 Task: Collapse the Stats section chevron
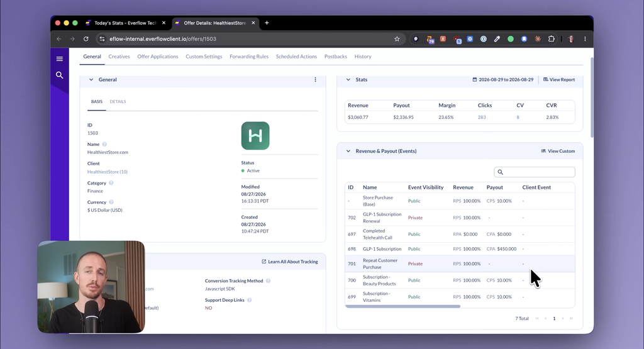[x=348, y=80]
